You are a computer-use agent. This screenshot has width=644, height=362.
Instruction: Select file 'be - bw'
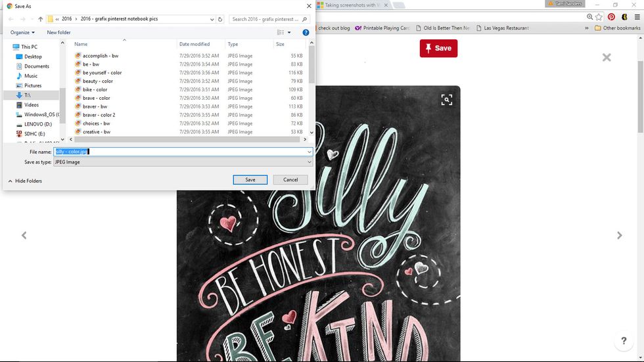tap(91, 64)
